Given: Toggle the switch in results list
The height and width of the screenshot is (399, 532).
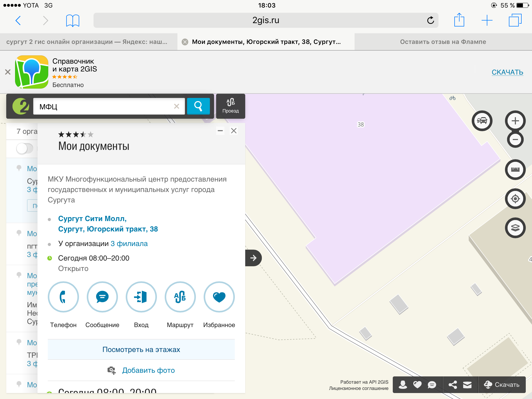Looking at the screenshot, I should point(25,149).
